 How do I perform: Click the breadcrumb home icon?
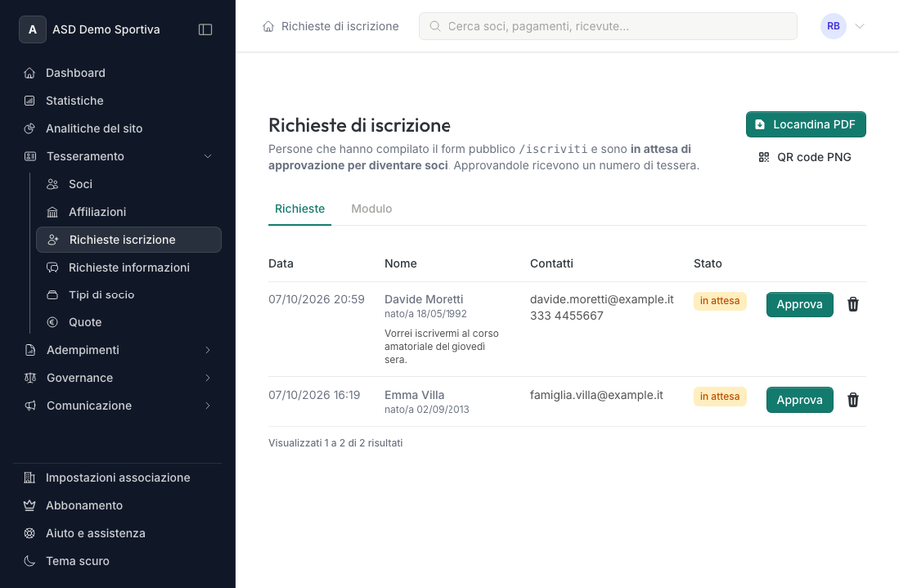[268, 26]
